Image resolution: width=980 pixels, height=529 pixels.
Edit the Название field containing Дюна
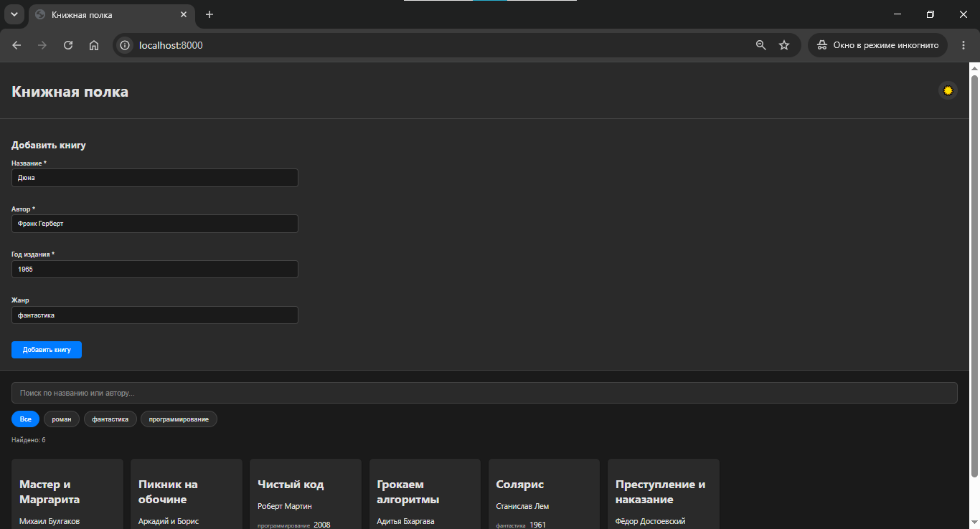[155, 178]
